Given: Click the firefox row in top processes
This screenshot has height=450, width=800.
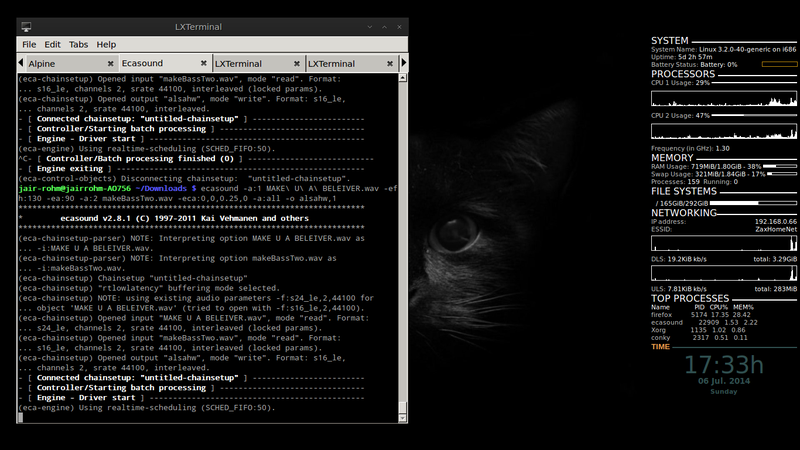Looking at the screenshot, I should point(701,315).
